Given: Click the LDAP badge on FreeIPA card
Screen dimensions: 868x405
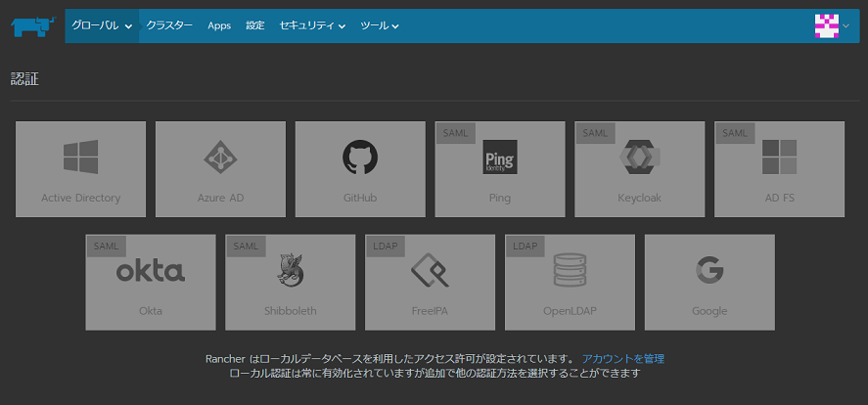Looking at the screenshot, I should pyautogui.click(x=386, y=247).
